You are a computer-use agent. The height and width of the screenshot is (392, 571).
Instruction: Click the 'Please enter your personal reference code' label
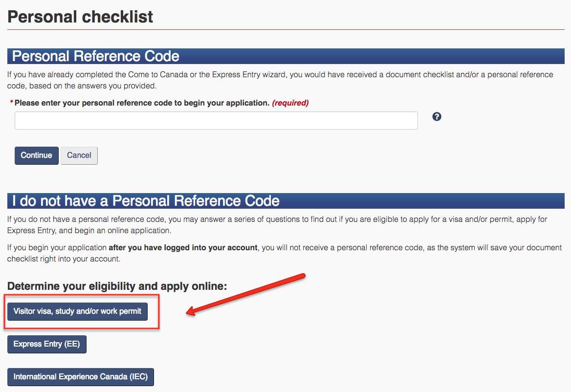pyautogui.click(x=142, y=103)
